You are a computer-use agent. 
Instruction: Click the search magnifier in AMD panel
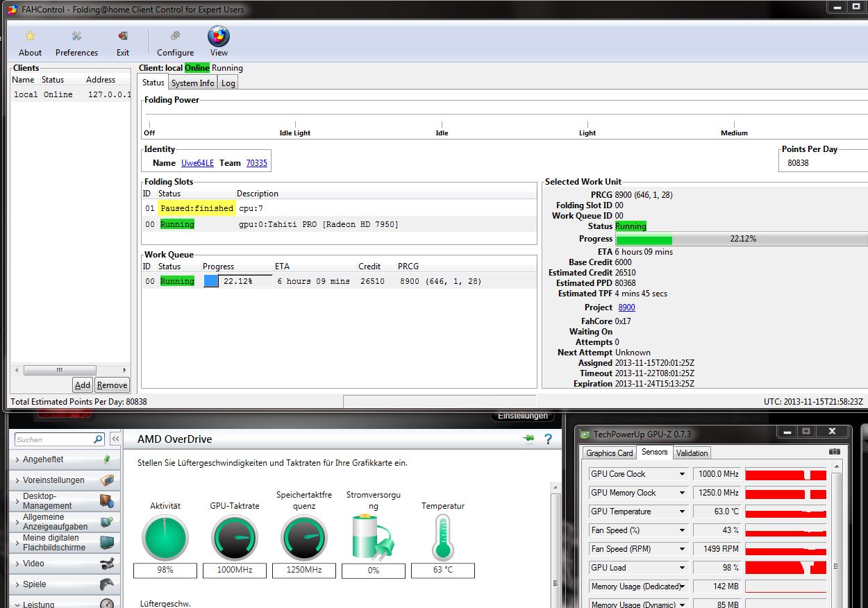tap(98, 439)
